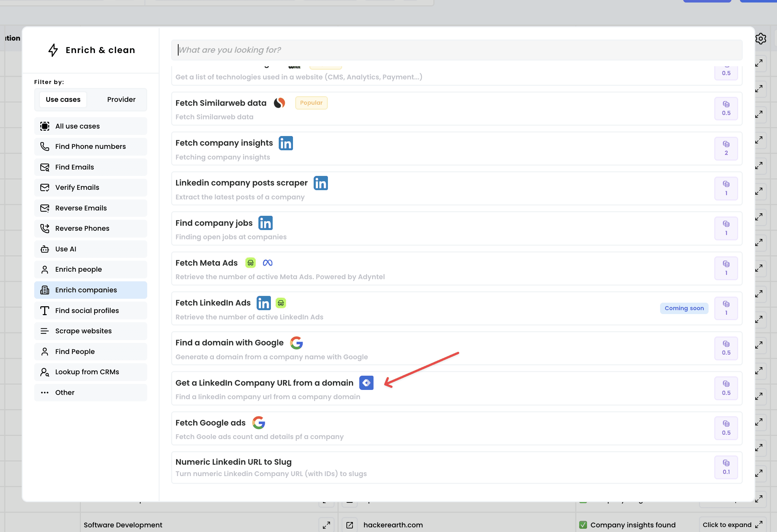The image size is (777, 532).
Task: Click Google icon beside Find a domain with Google
Action: click(296, 343)
